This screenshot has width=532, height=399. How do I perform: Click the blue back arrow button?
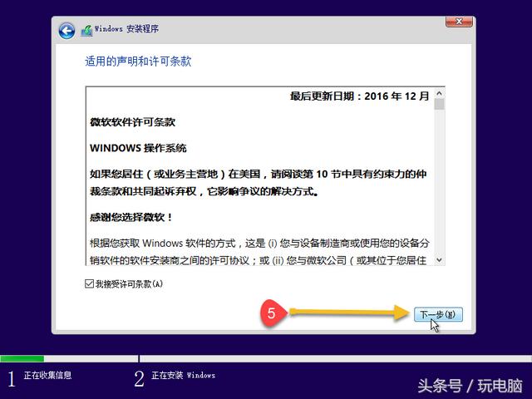point(66,31)
